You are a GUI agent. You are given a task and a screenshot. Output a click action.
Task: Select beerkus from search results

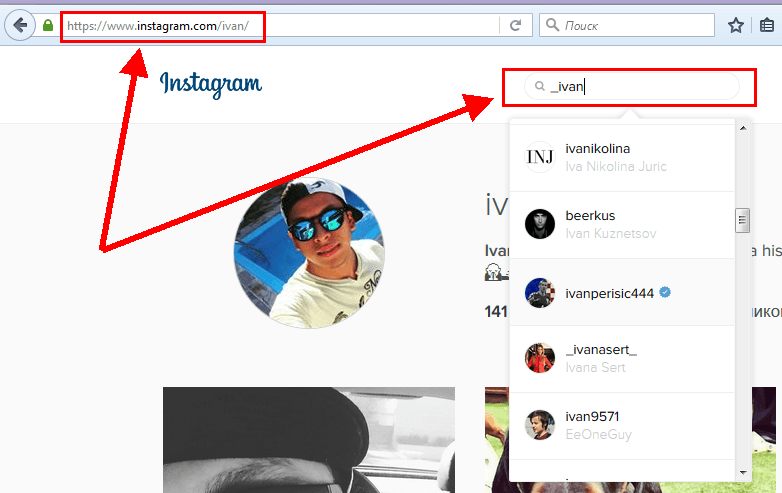coord(622,225)
